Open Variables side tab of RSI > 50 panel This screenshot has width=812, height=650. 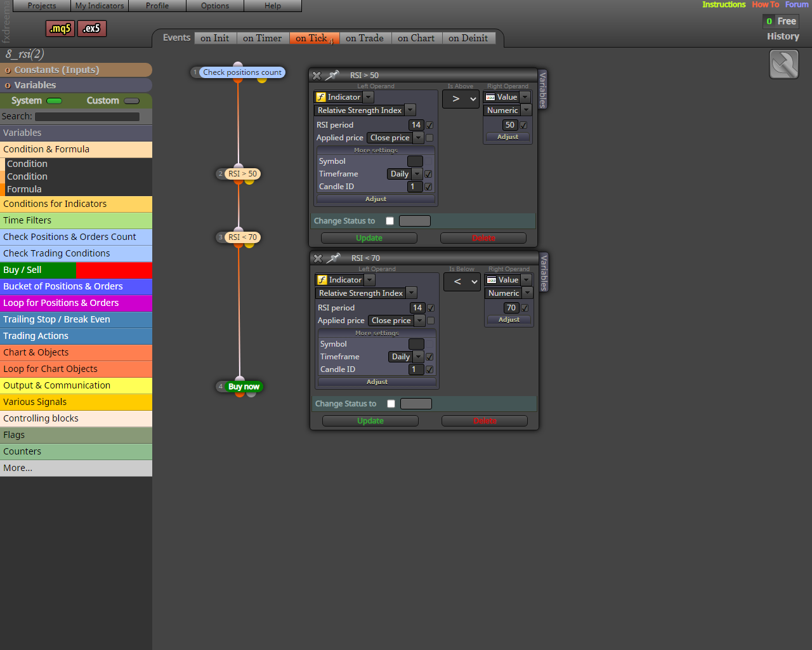click(x=543, y=90)
